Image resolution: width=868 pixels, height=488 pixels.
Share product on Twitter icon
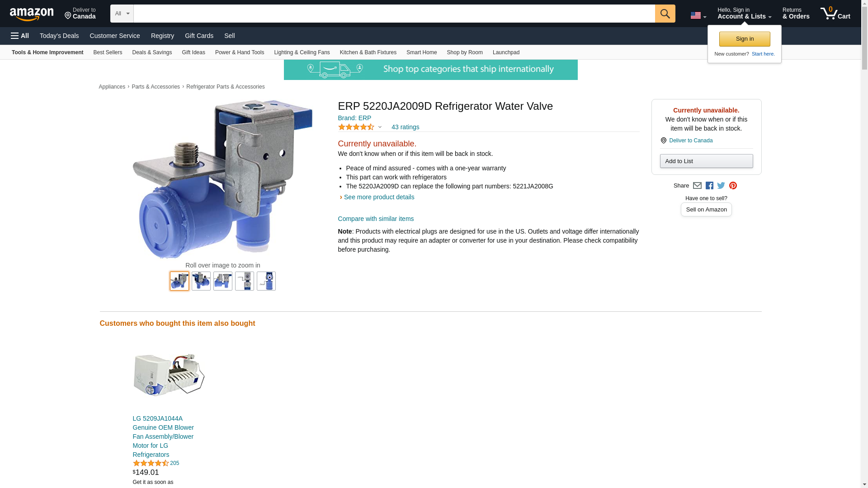click(x=721, y=186)
